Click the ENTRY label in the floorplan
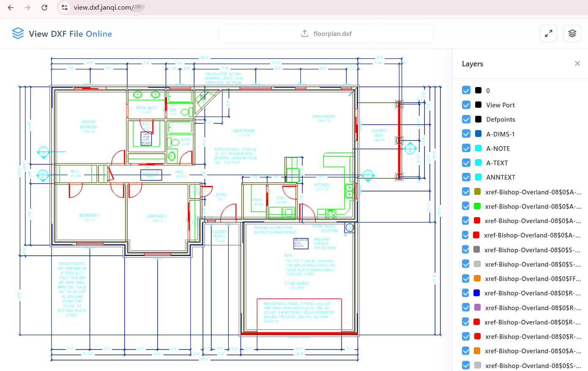Viewport: 588px width, 371px height. [222, 195]
